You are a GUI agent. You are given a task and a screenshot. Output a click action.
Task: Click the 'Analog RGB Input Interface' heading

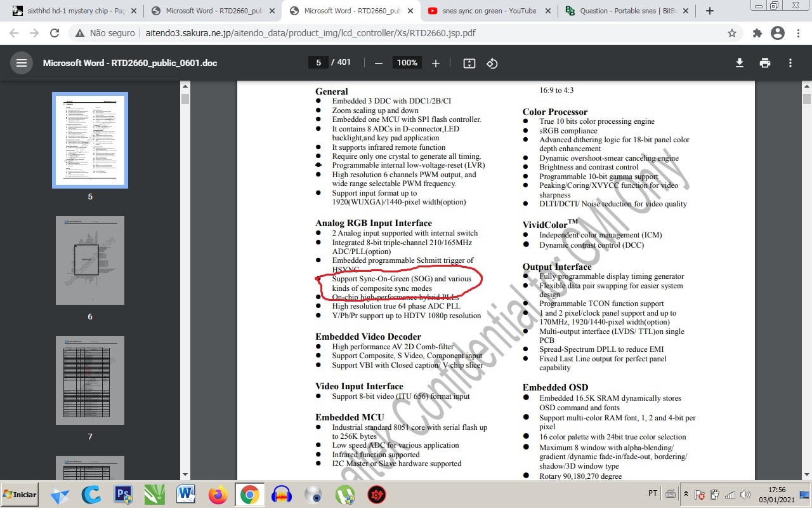(x=374, y=223)
